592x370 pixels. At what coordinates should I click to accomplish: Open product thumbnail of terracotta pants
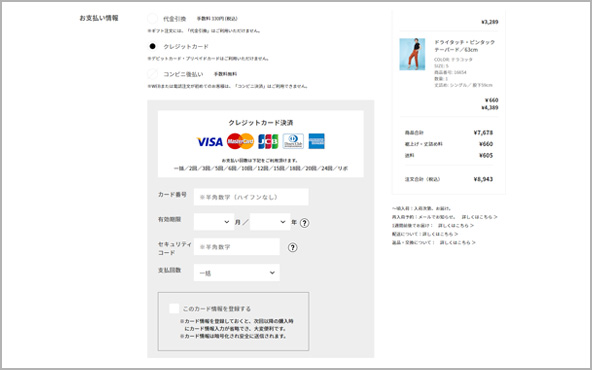pos(412,54)
